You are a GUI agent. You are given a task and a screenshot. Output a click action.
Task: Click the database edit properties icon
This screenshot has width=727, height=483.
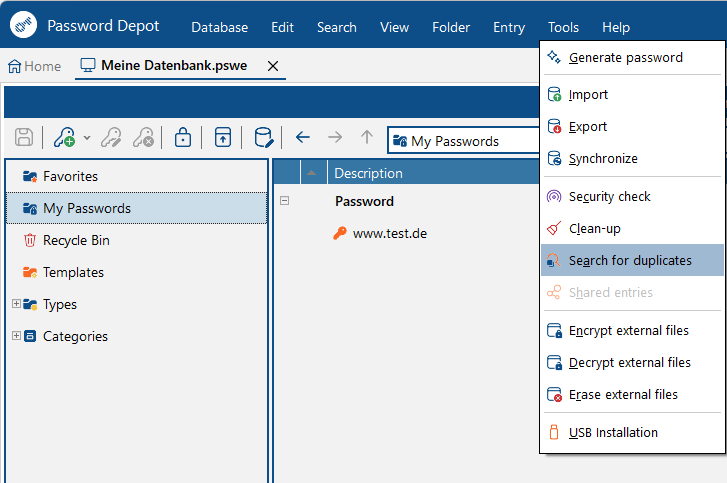pos(264,137)
